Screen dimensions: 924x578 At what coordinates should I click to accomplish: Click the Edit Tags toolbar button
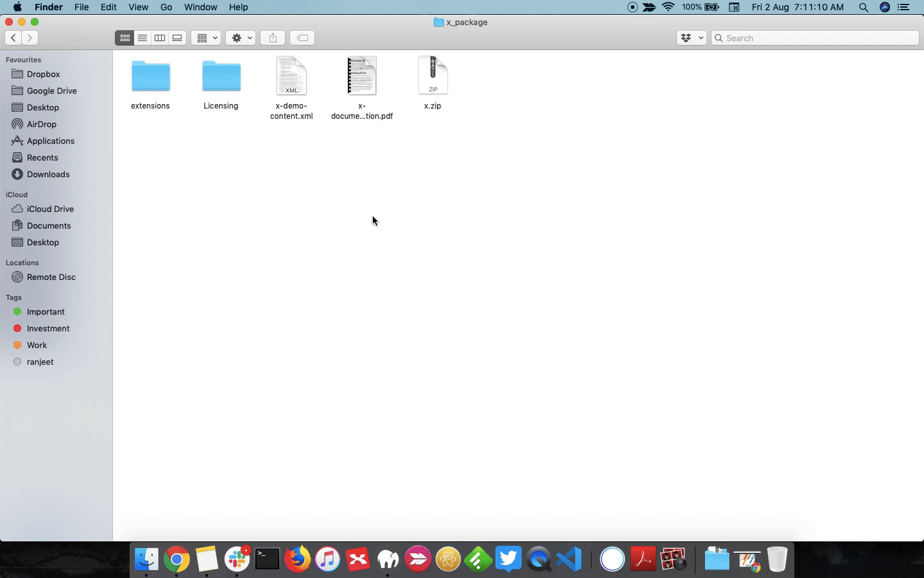click(x=302, y=38)
